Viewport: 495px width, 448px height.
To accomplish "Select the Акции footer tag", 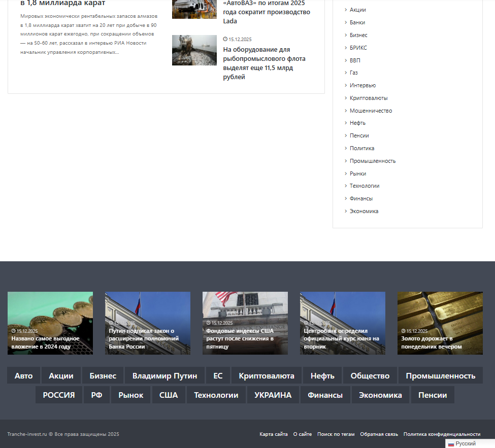I will coord(61,375).
